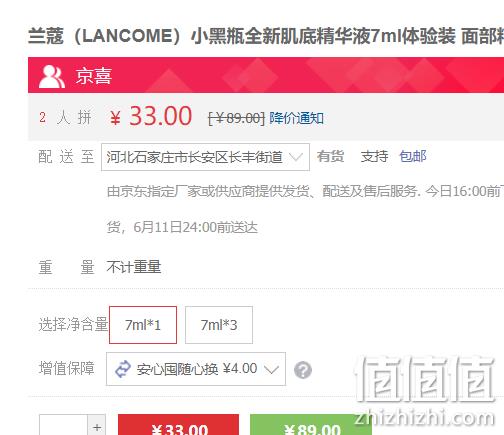Click the 京喜 group-buy user icon
The width and height of the screenshot is (504, 435).
(x=52, y=76)
